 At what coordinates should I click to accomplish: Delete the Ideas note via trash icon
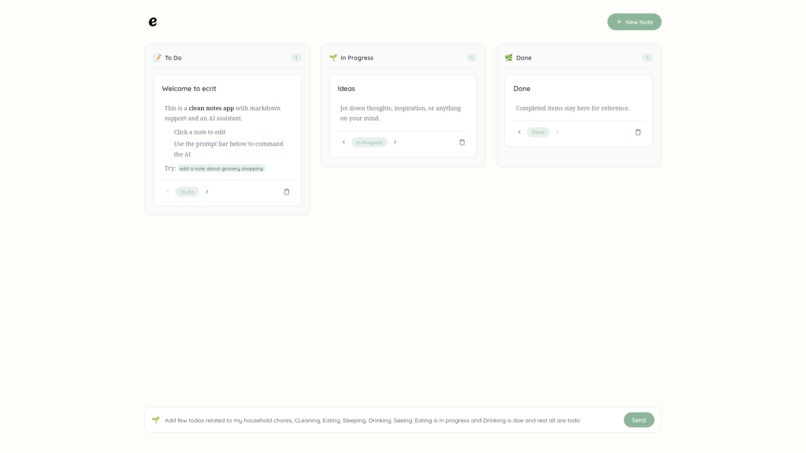coord(462,142)
